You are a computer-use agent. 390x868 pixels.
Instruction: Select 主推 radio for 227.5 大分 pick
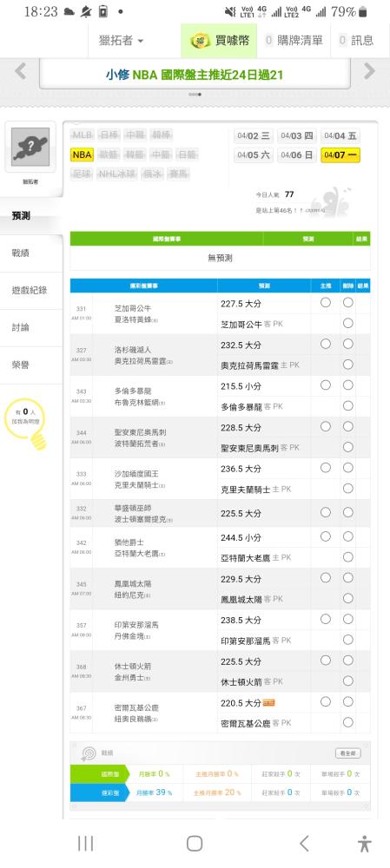tap(326, 302)
